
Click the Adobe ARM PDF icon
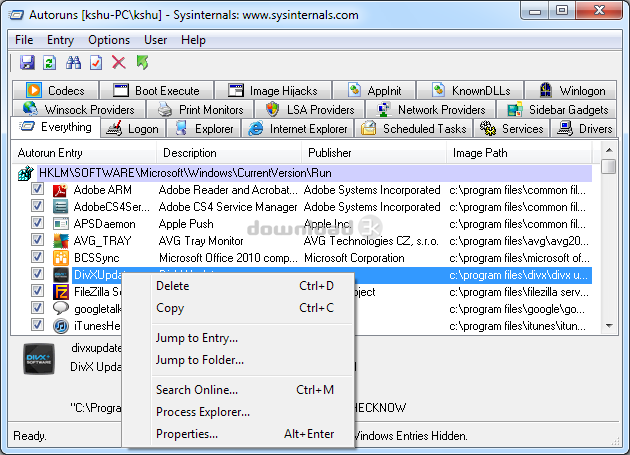click(60, 190)
